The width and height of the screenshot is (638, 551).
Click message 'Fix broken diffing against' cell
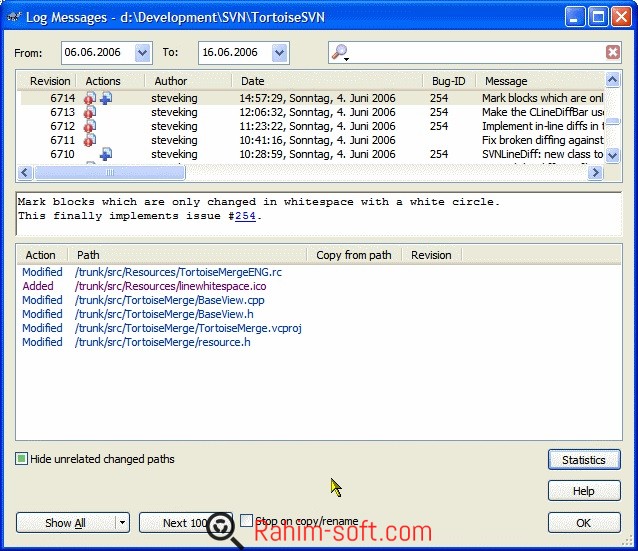[542, 140]
